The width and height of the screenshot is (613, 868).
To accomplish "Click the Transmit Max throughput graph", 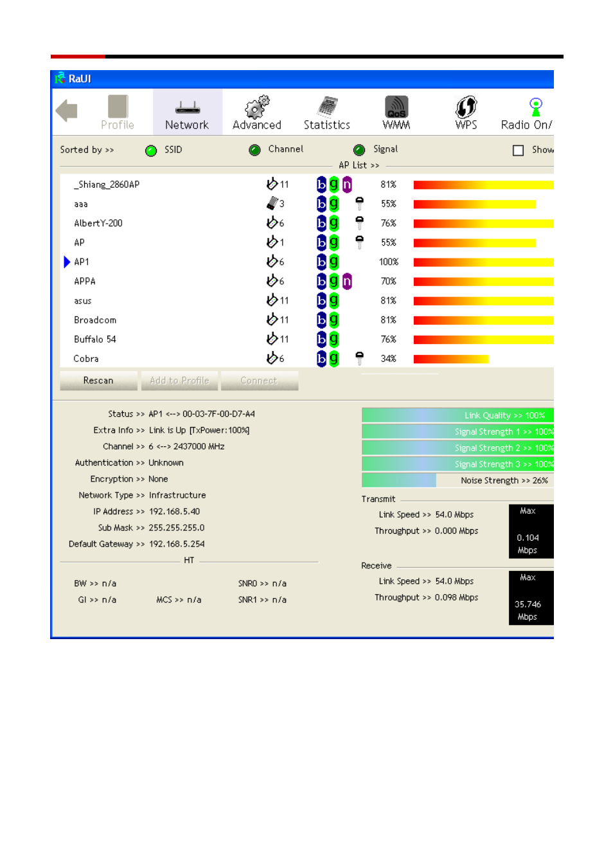I will point(531,531).
